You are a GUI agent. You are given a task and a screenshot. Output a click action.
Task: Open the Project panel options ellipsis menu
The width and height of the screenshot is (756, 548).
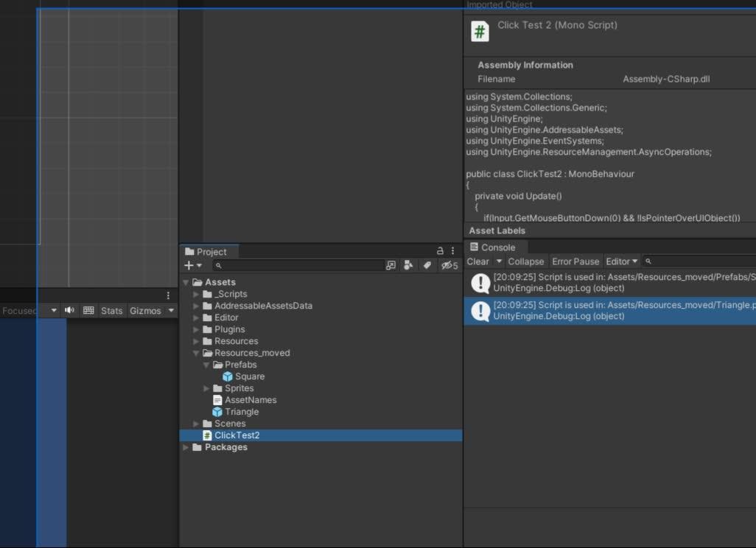(452, 250)
